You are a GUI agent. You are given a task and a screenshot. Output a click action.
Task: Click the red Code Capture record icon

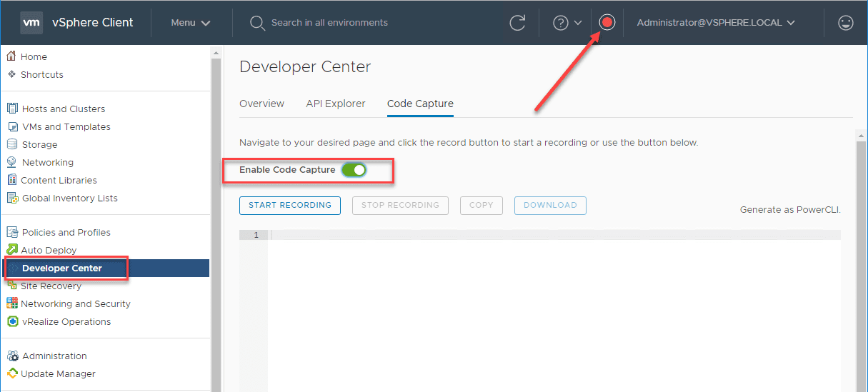tap(607, 23)
